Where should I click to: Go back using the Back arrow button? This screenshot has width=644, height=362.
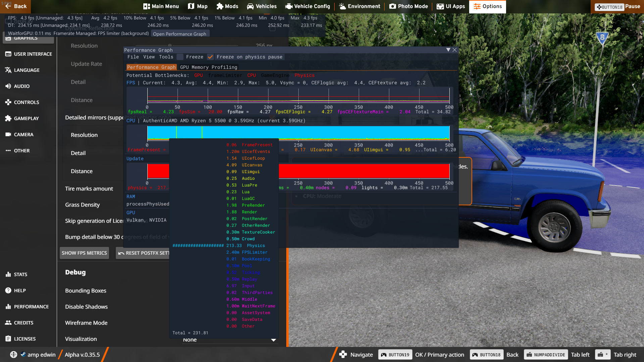point(15,6)
